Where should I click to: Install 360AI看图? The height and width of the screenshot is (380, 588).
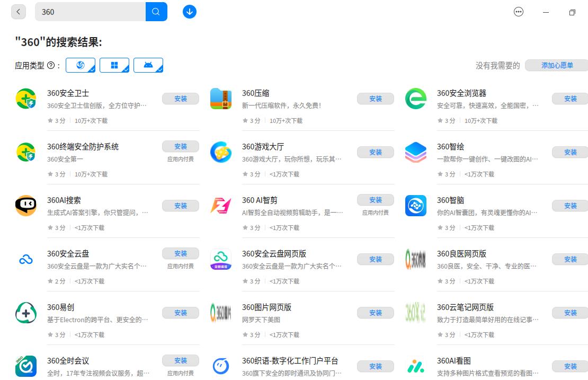(570, 366)
